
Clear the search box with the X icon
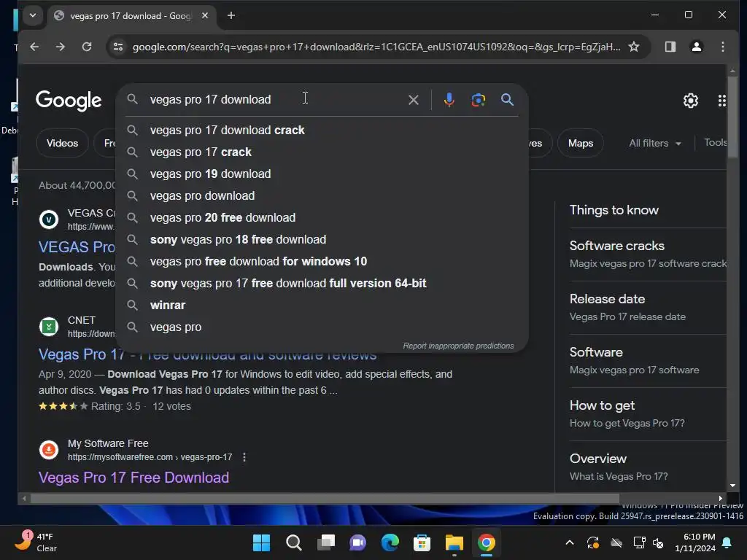(x=413, y=100)
